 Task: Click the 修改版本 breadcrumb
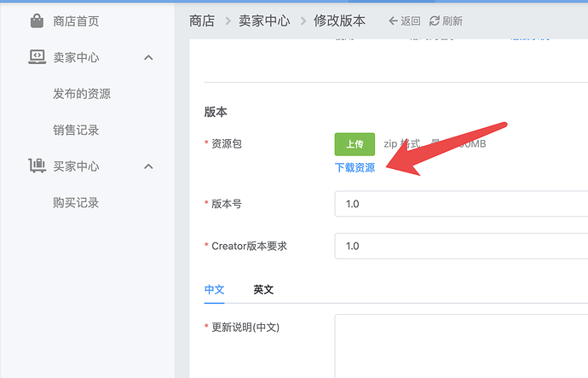[339, 20]
